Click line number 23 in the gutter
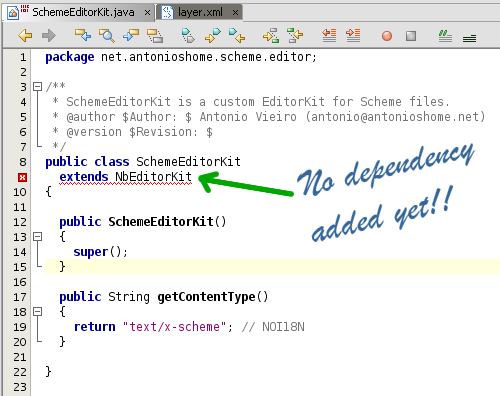The height and width of the screenshot is (396, 500). click(x=20, y=387)
